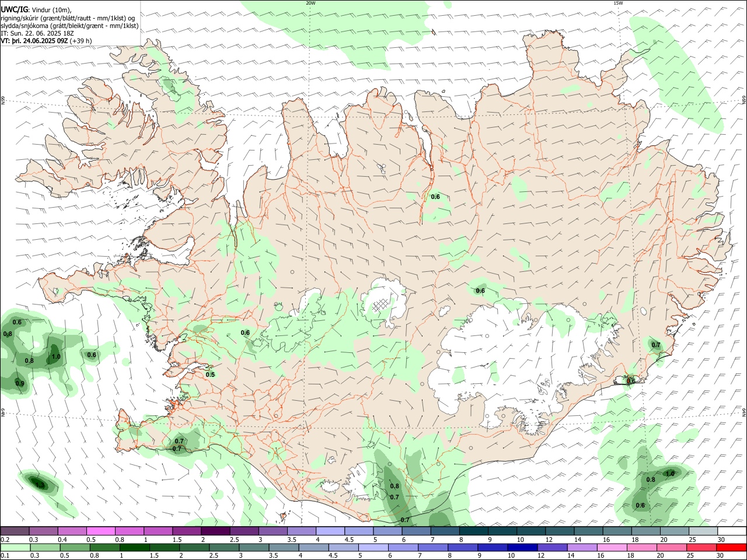Screen dimensions: 747x560
Task: Click the 14 label in the top legend row
Action: click(577, 540)
